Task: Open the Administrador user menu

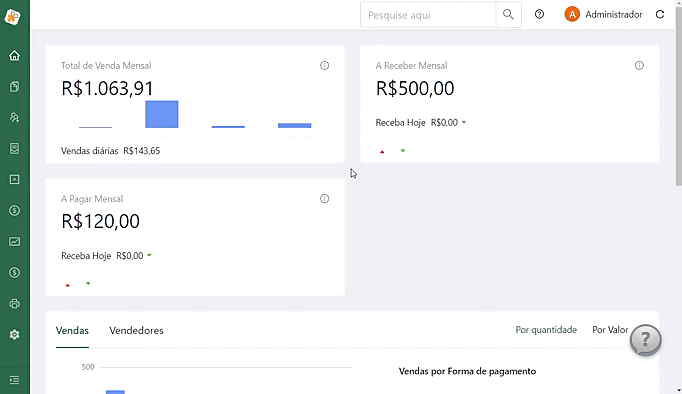Action: coord(603,14)
